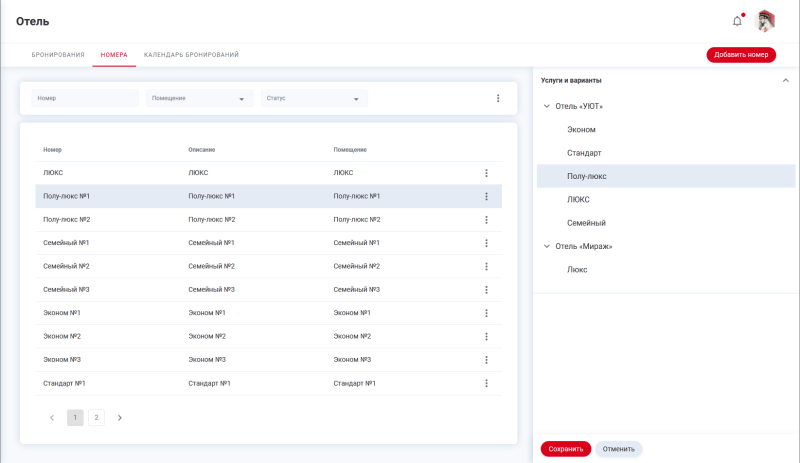The height and width of the screenshot is (463, 800).
Task: Open three-dot menu for Полу-люкс №2 row
Action: click(486, 220)
